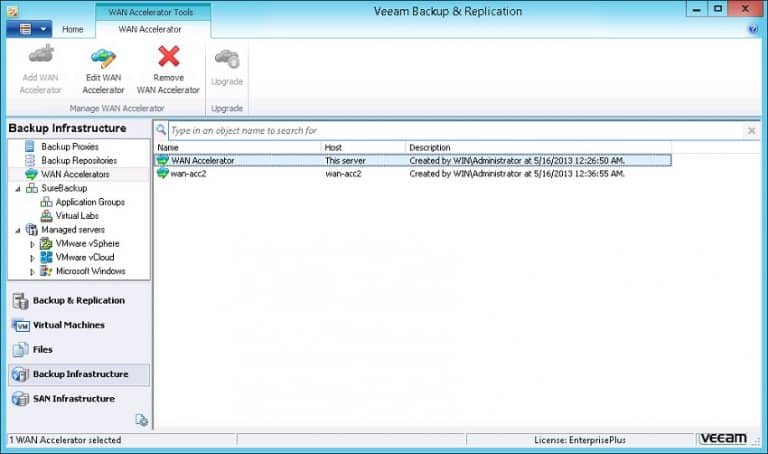
Task: Click the Veeam logo in status bar
Action: pos(723,438)
